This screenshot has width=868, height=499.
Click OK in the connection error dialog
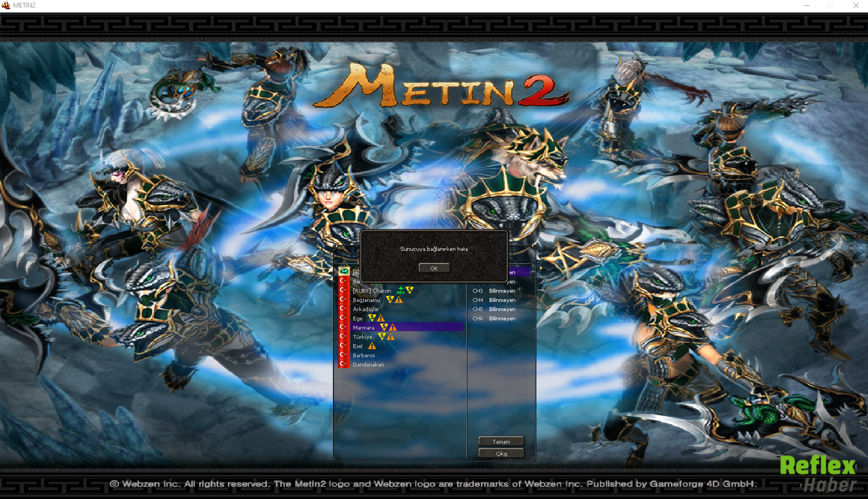tap(434, 268)
